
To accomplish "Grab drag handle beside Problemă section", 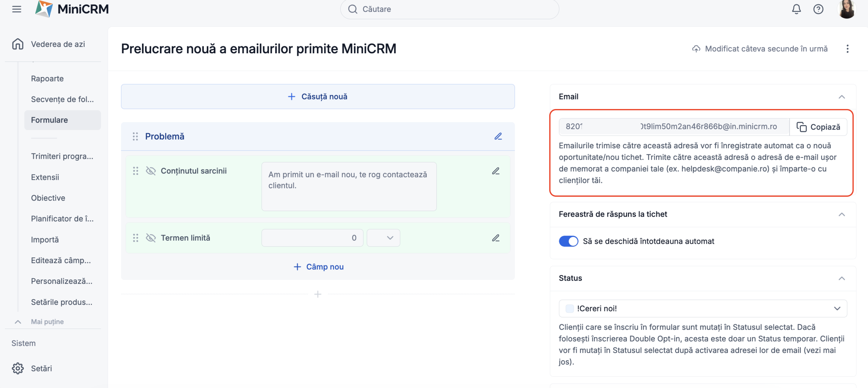I will tap(135, 136).
